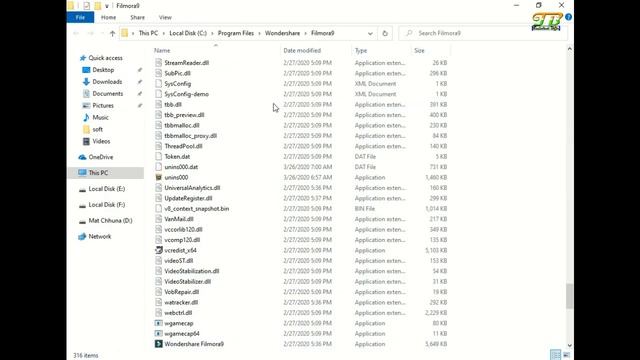Select the tbb.dll file icon
The height and width of the screenshot is (360, 640).
pos(158,104)
